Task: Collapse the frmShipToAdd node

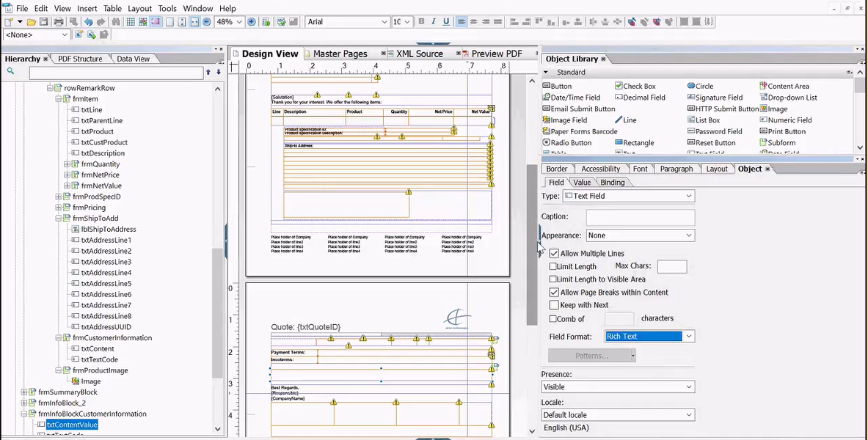Action: (58, 219)
